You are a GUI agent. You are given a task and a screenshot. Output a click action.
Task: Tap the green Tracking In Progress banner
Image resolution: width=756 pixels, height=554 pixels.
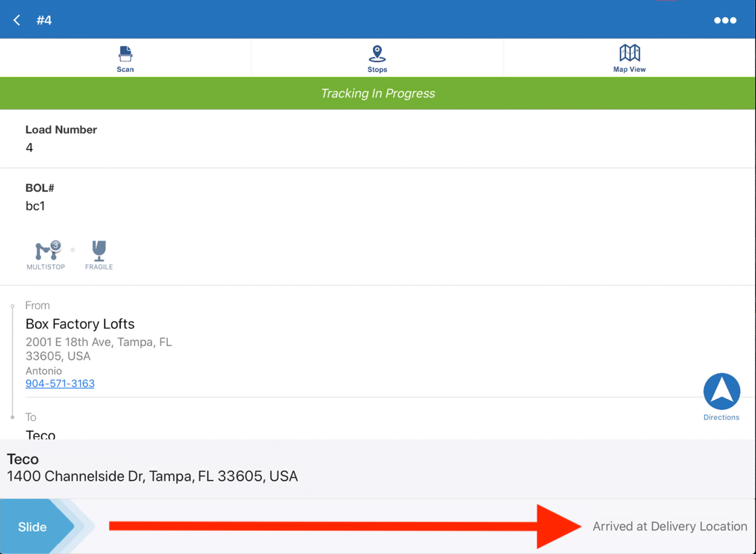tap(378, 93)
